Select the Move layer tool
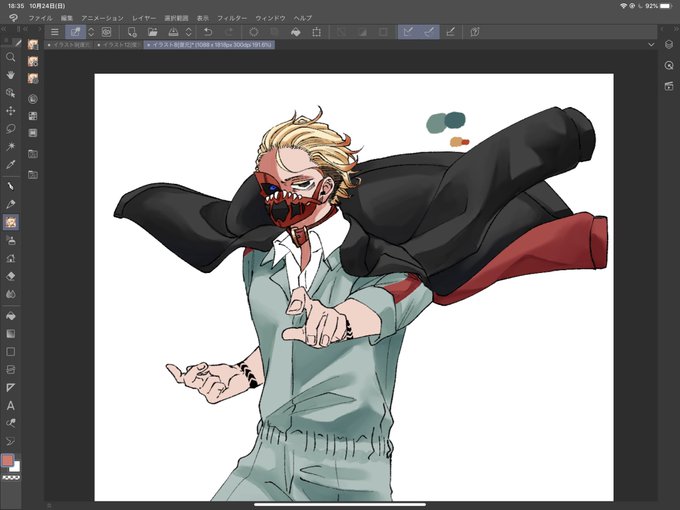Viewport: 680px width, 510px height. pos(10,111)
